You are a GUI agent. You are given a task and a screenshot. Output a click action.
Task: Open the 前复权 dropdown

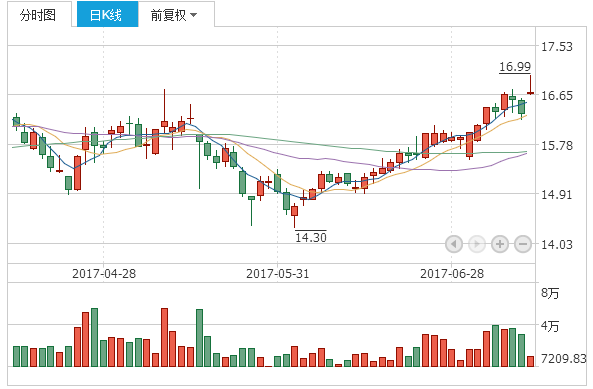(x=176, y=14)
